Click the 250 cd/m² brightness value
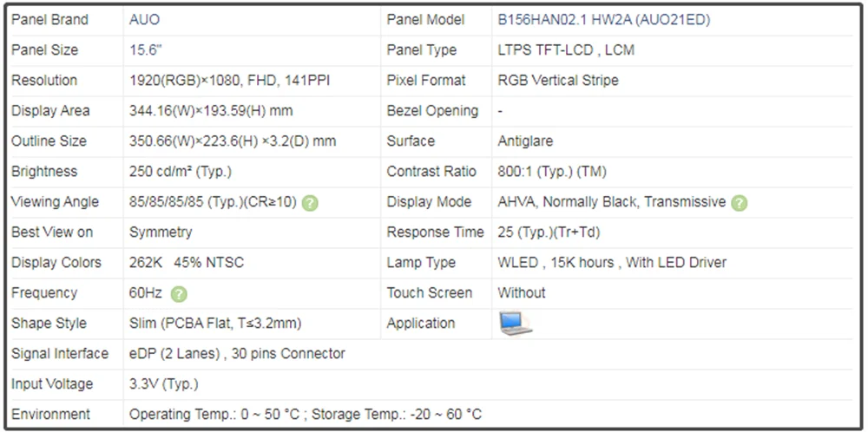 point(181,172)
